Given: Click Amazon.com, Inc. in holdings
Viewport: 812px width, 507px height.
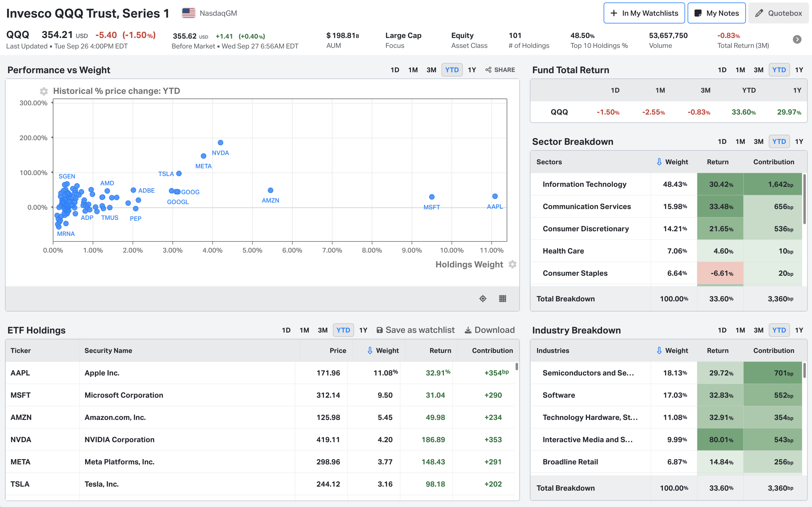Looking at the screenshot, I should coord(115,417).
